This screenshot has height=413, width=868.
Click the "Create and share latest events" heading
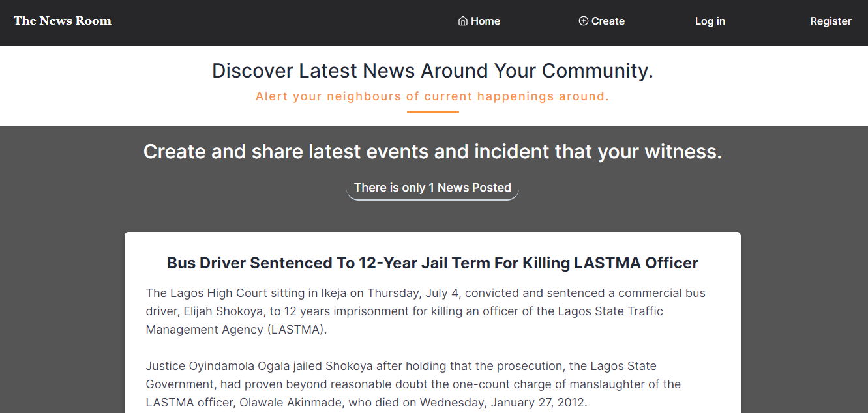[432, 151]
